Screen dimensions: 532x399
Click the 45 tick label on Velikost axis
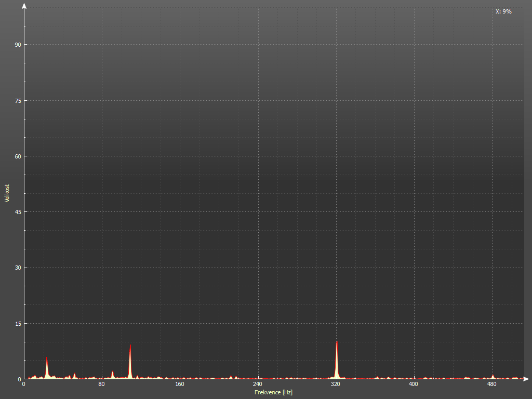(x=17, y=212)
